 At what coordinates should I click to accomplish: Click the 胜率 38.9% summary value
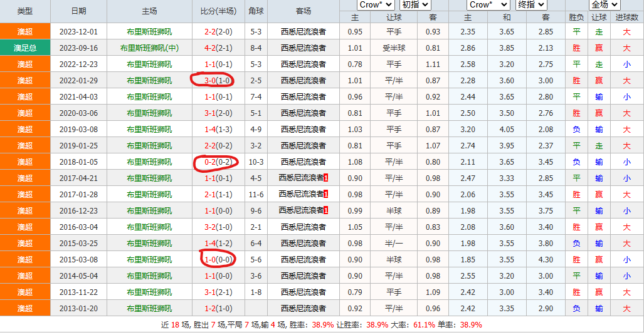coord(323,325)
